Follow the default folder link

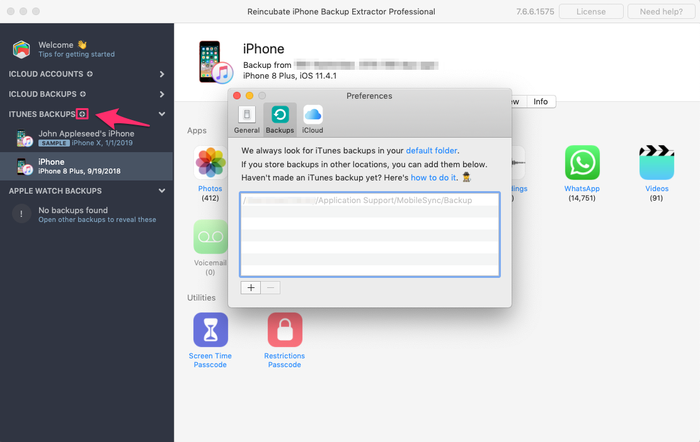point(431,150)
